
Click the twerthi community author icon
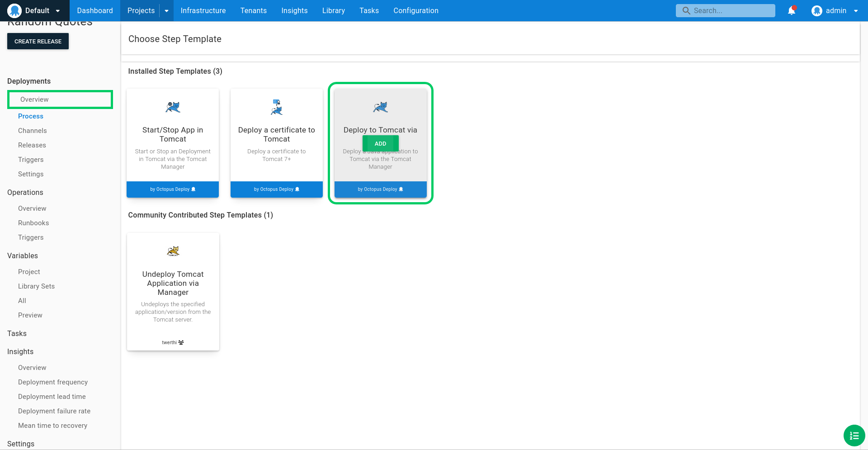point(181,342)
